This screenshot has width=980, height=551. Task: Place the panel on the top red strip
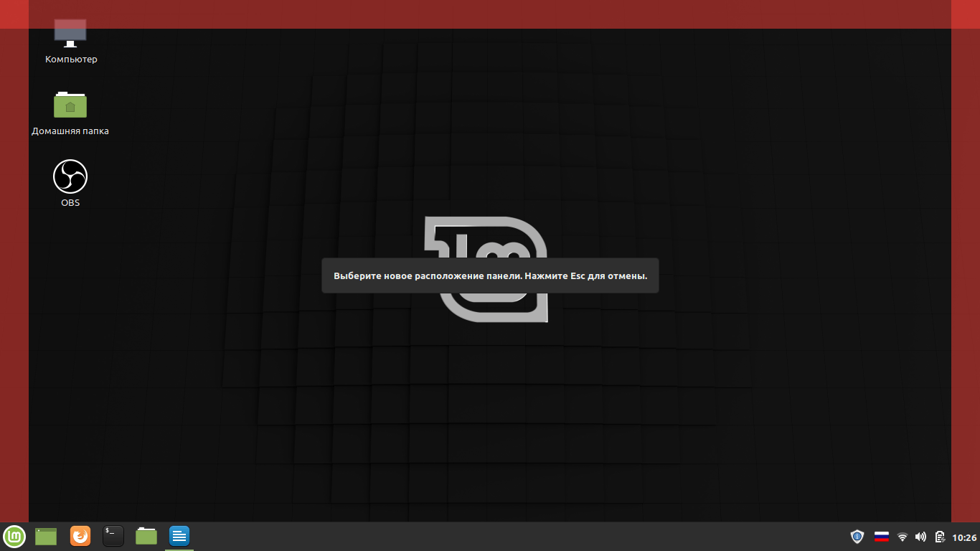(x=490, y=14)
